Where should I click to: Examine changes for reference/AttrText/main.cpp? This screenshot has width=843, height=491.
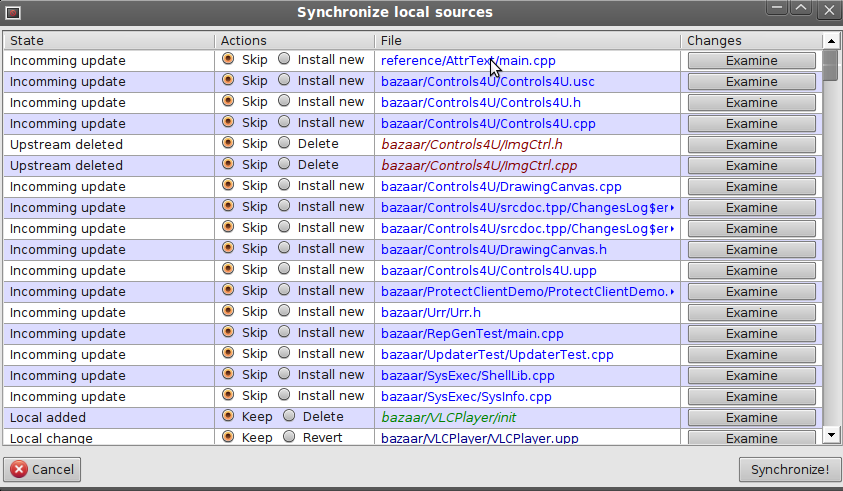[x=751, y=61]
